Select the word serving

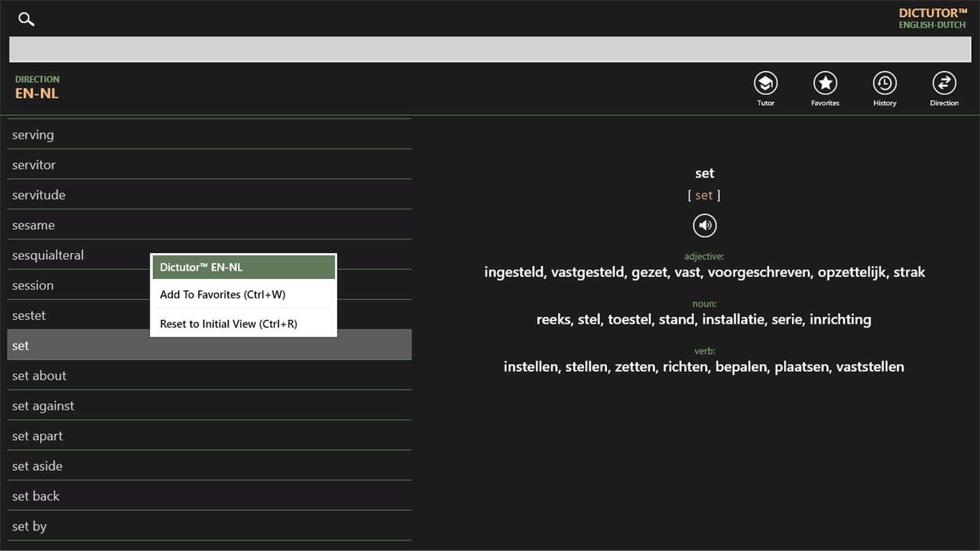[x=210, y=135]
